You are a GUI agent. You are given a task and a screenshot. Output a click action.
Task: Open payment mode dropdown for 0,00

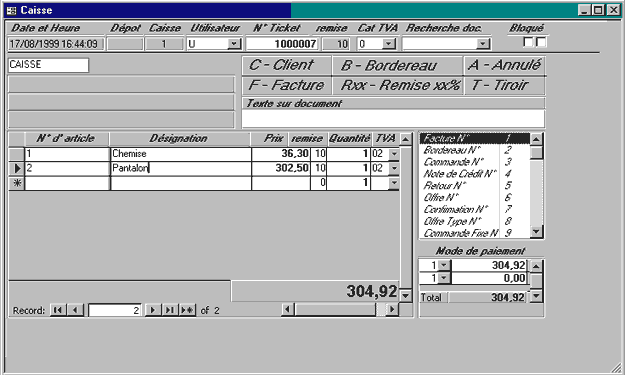[444, 278]
